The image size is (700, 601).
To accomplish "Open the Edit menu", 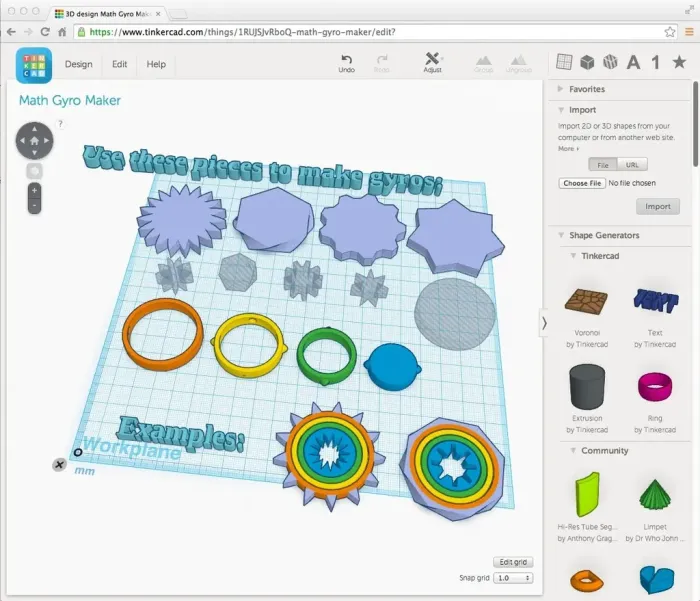I will 120,64.
